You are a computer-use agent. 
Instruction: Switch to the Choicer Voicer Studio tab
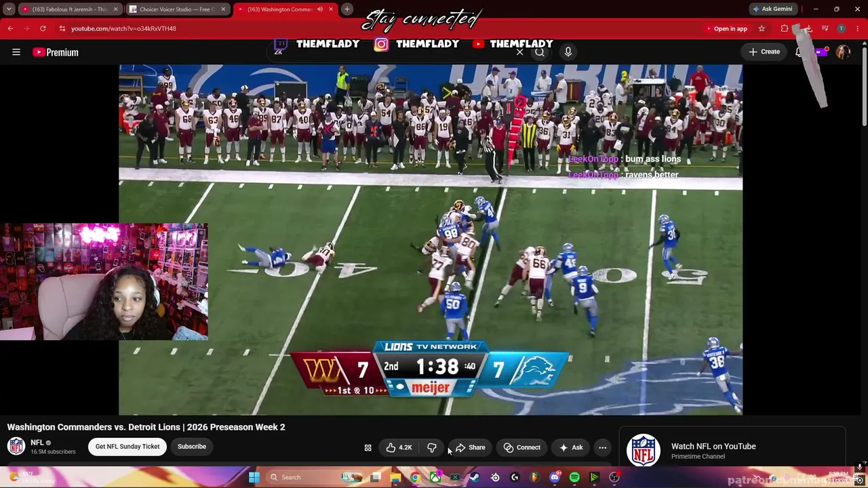pos(178,9)
